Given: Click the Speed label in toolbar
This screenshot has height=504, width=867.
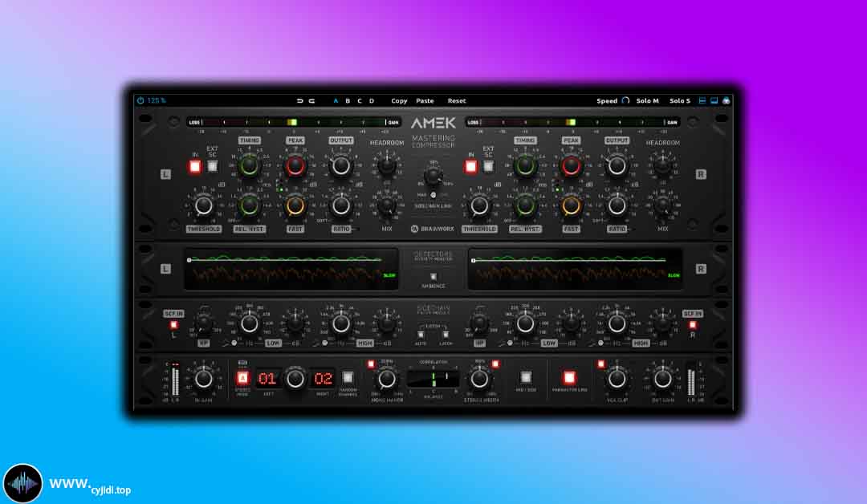Looking at the screenshot, I should (607, 100).
